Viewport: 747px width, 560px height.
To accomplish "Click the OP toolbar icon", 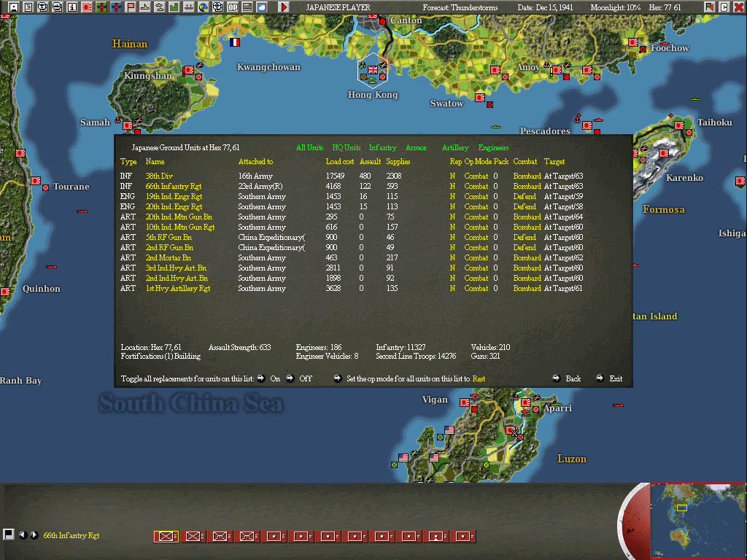I will tap(233, 7).
